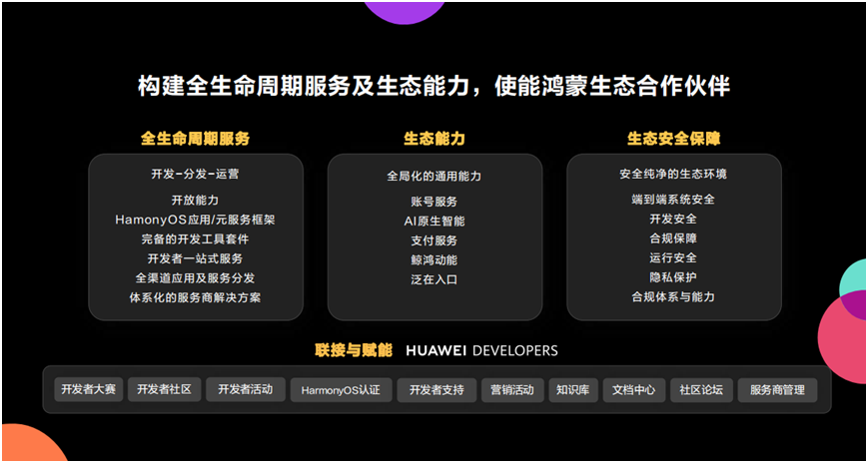Viewport: 868px width, 463px height.
Task: Click the HarmonyOS认证 button
Action: (x=341, y=390)
